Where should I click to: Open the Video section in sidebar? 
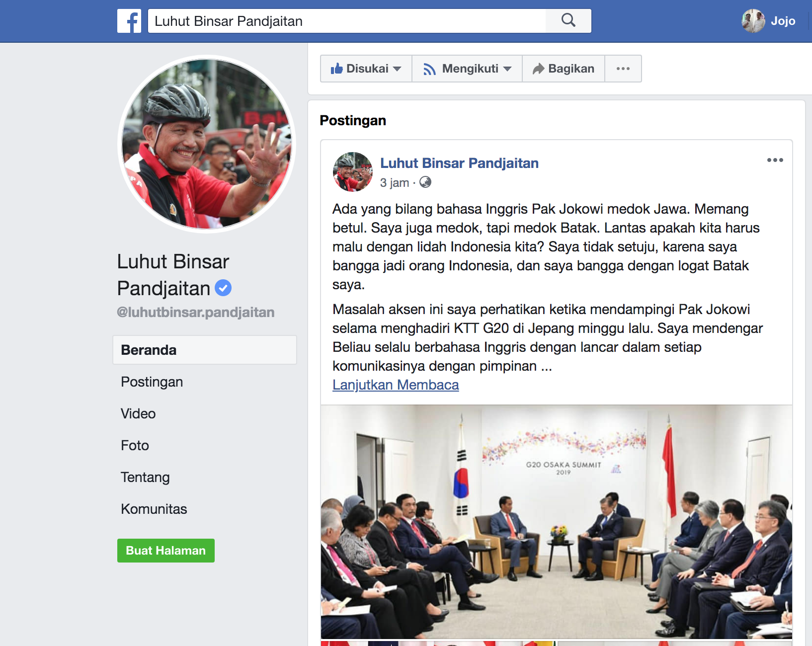click(x=138, y=413)
